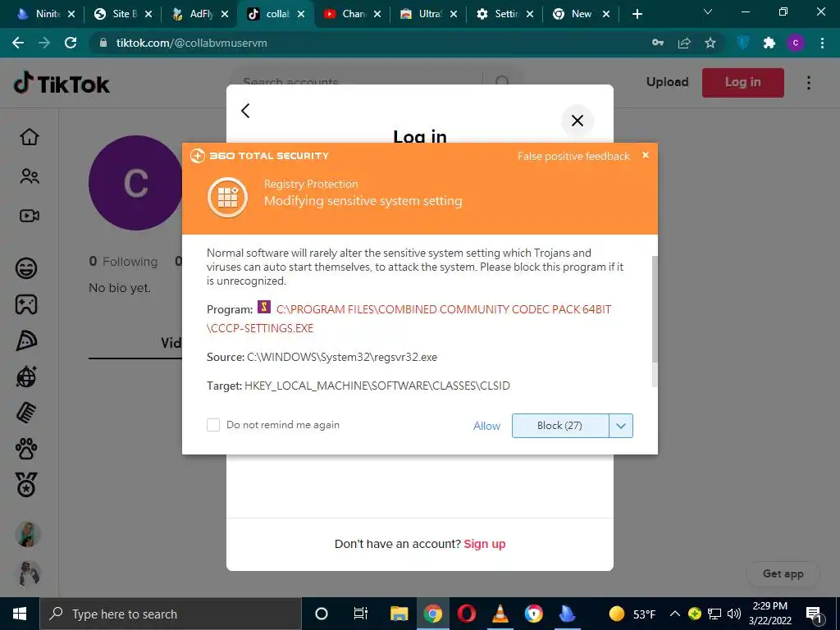Select the Animals paw sidebar icon
This screenshot has height=630, width=840.
point(26,449)
